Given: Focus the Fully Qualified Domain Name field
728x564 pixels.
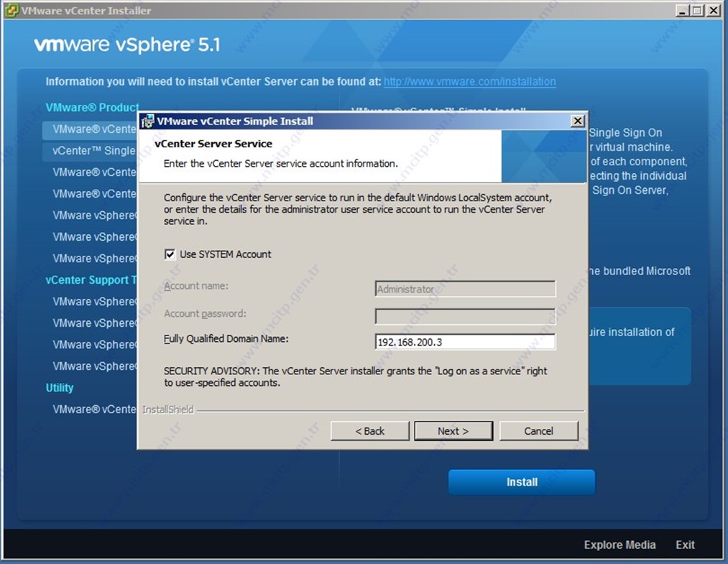Looking at the screenshot, I should coord(465,342).
